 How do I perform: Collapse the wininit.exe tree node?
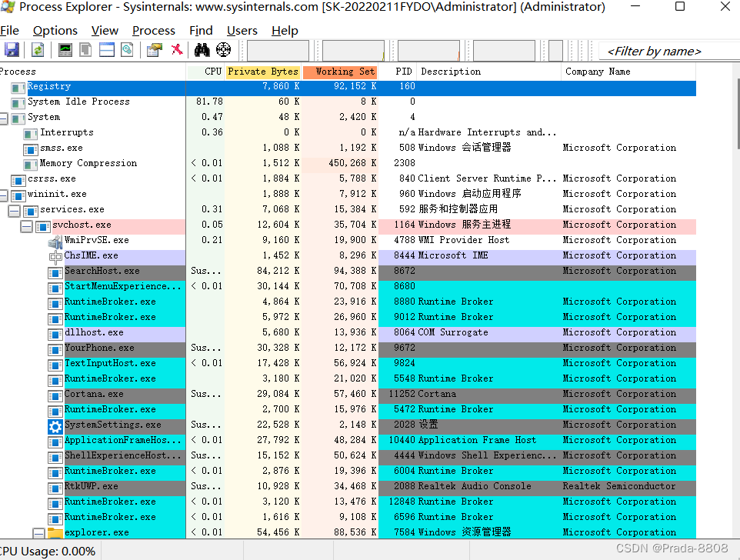pos(3,195)
